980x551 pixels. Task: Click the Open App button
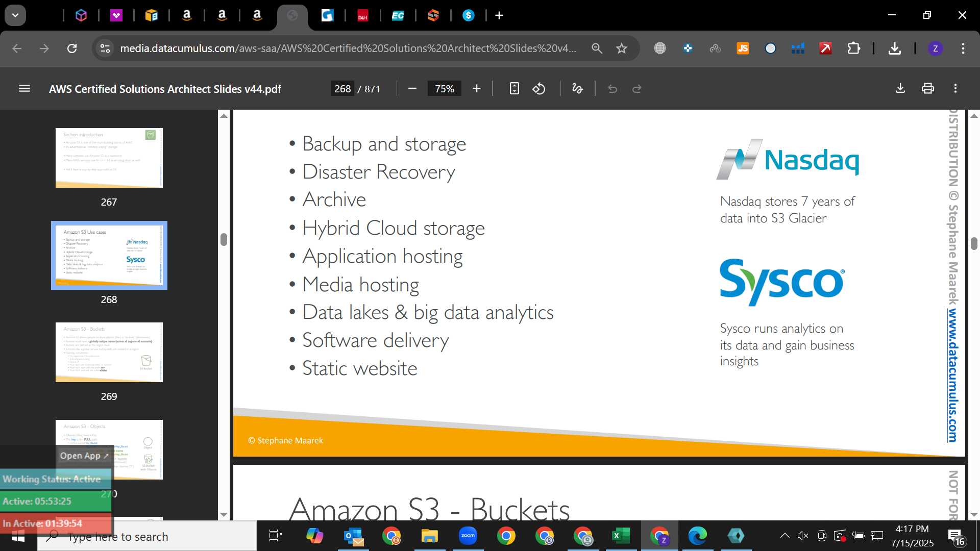pos(84,456)
